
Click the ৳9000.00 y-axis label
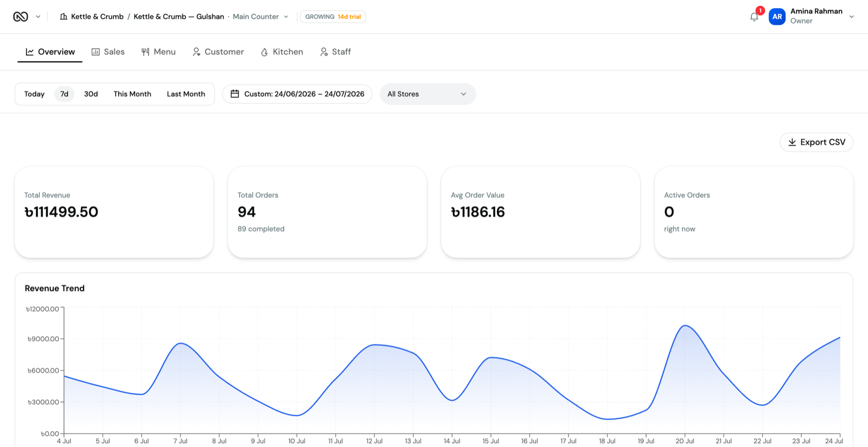tap(43, 339)
